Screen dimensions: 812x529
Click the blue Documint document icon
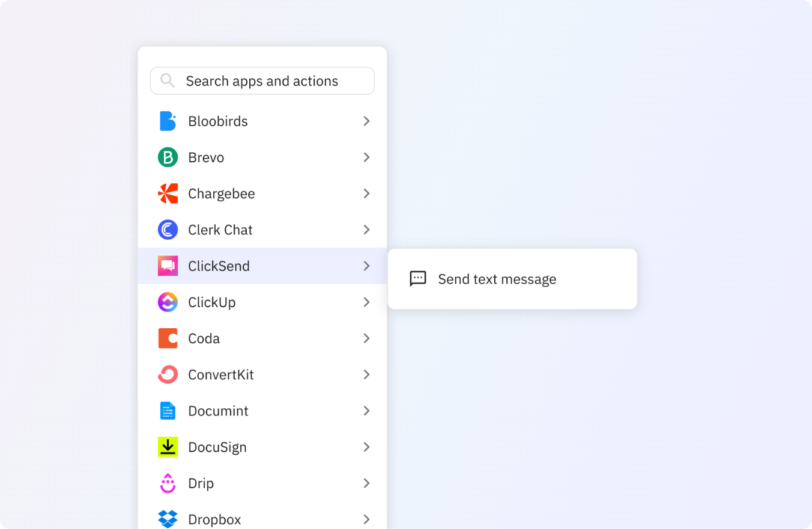[x=168, y=411]
